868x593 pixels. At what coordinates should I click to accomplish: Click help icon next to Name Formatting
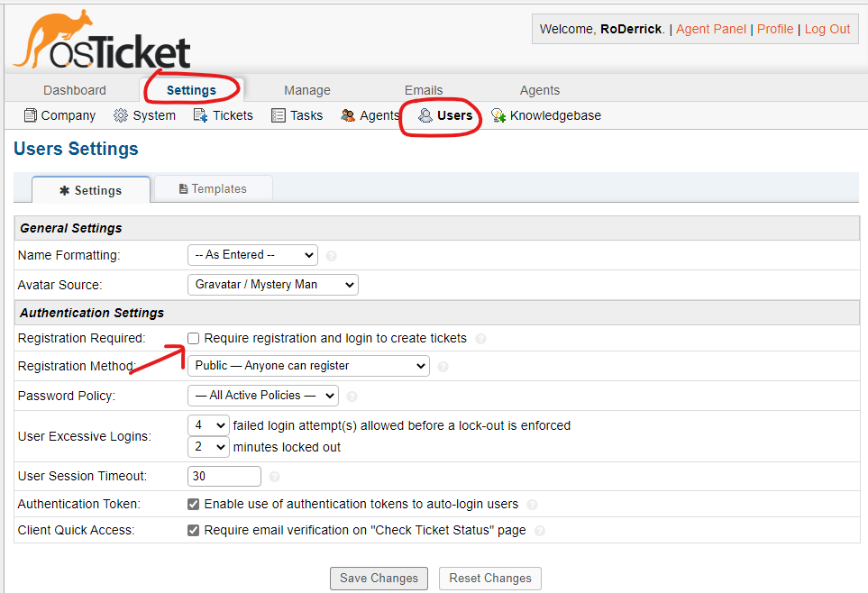point(331,256)
